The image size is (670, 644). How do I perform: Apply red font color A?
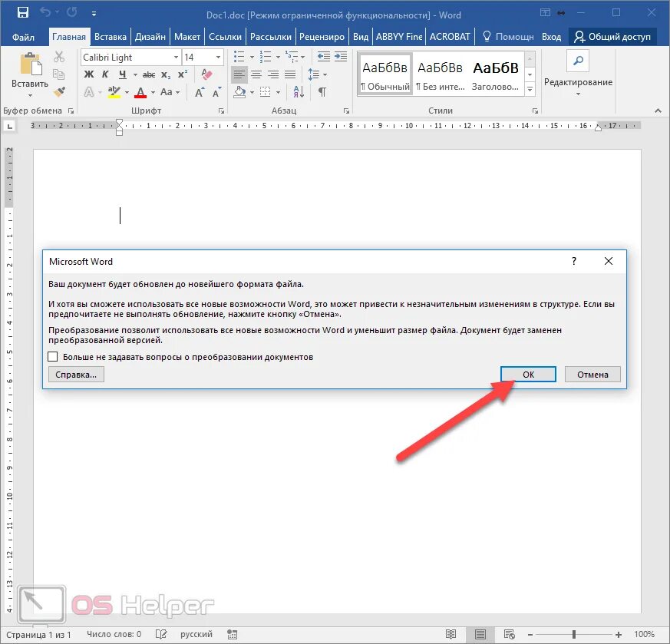[140, 92]
